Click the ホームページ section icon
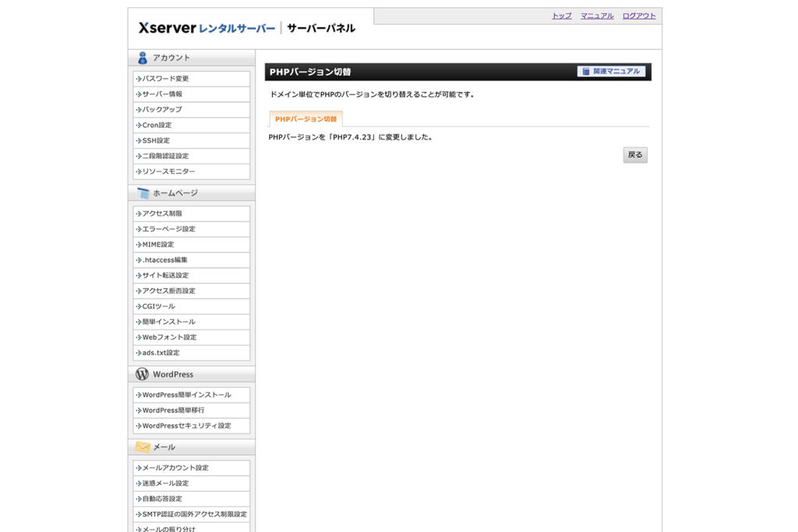This screenshot has height=532, width=798. pos(141,192)
